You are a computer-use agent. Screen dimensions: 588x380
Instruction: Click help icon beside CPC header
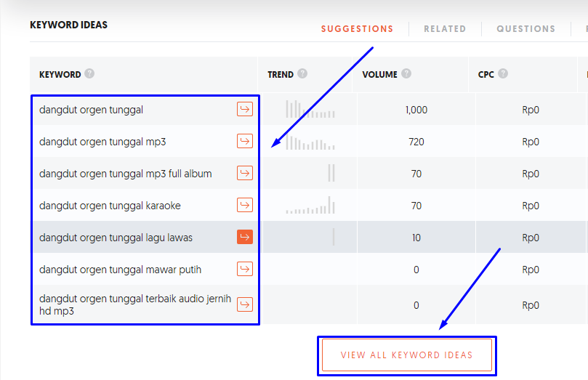click(503, 73)
